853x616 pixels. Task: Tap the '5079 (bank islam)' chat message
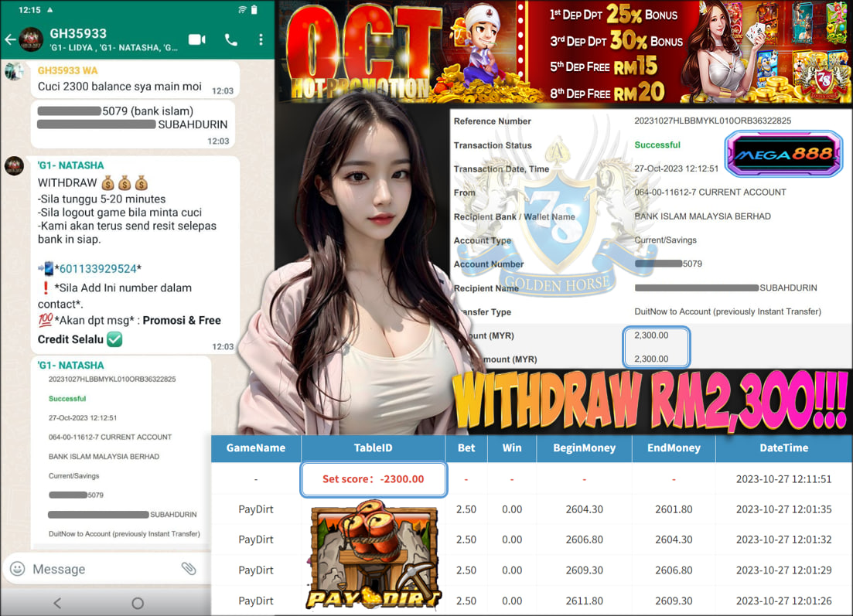133,124
